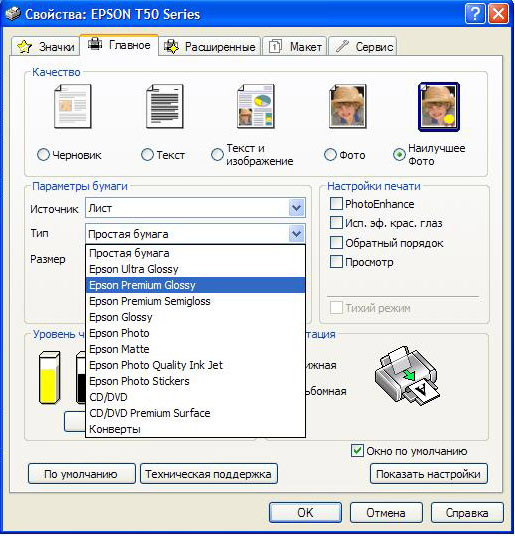Click the Photo quality portrait icon

click(x=348, y=106)
